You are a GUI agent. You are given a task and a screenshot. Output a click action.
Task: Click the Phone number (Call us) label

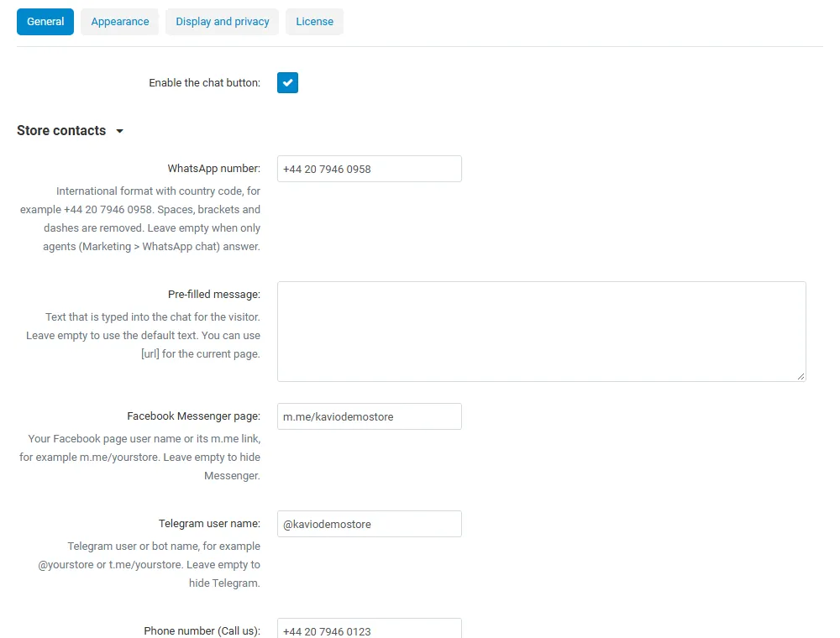click(x=202, y=631)
